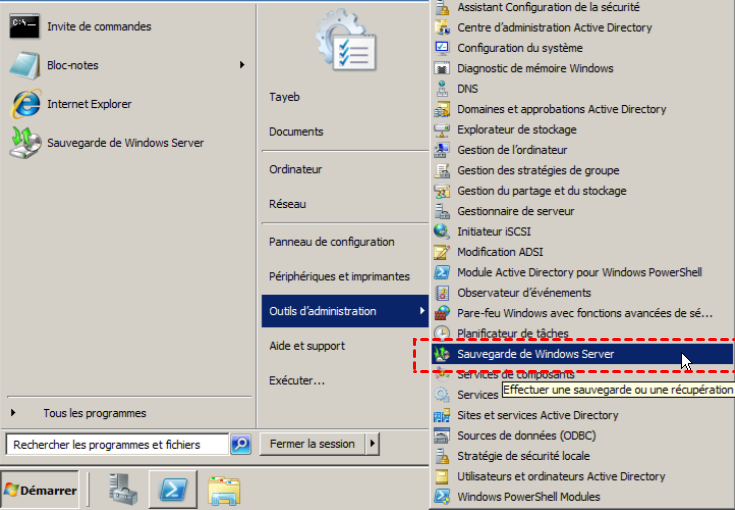
Task: Open Panneau de configuration
Action: pos(332,242)
